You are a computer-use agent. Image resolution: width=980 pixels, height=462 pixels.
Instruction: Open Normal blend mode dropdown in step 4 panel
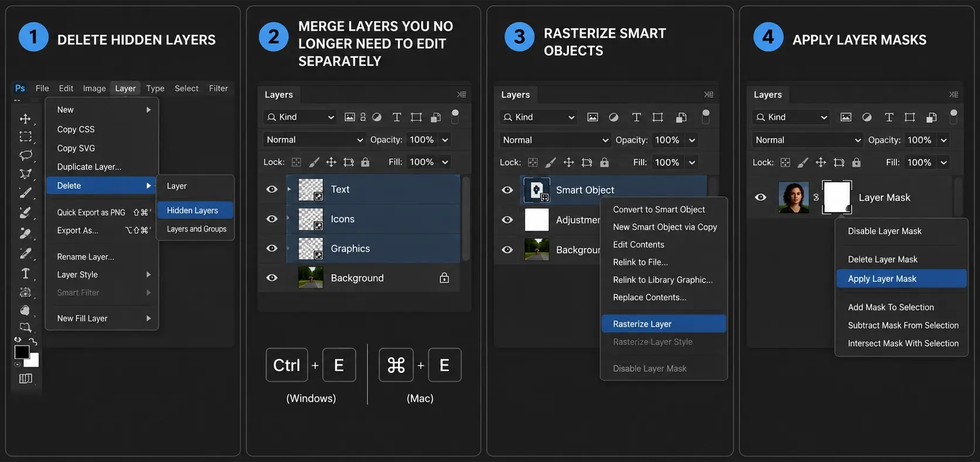point(808,140)
